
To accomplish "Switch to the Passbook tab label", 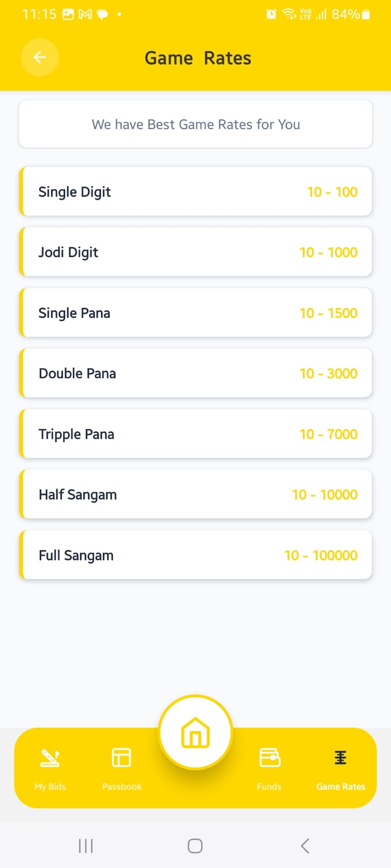I will pos(122,787).
